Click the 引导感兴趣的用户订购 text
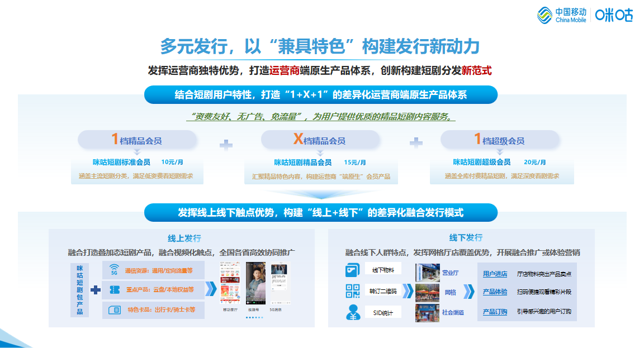644x348 pixels. point(544,312)
